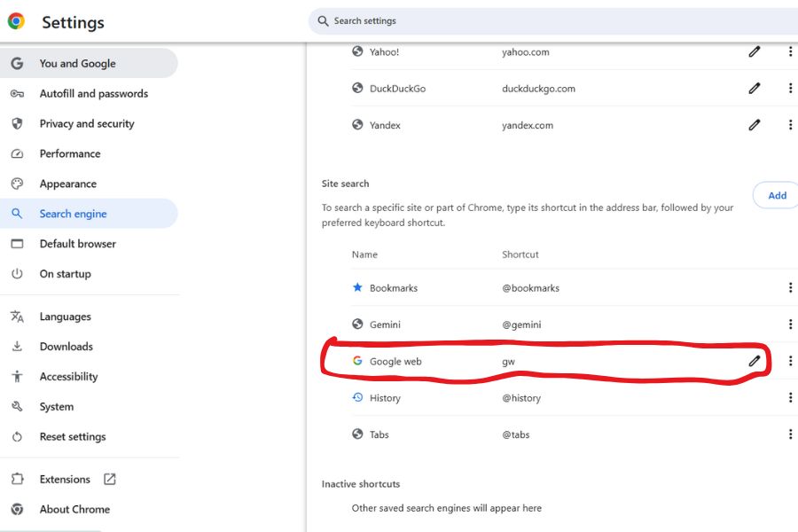Open more options for Yandex engine
Viewport: 798px width, 532px height.
pyautogui.click(x=789, y=125)
